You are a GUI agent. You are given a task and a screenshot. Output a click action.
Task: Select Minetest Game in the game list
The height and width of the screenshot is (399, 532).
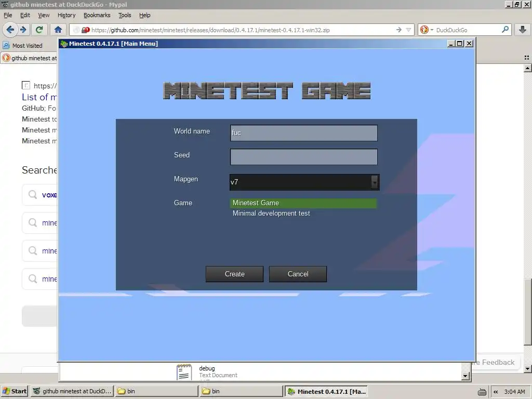pyautogui.click(x=303, y=203)
